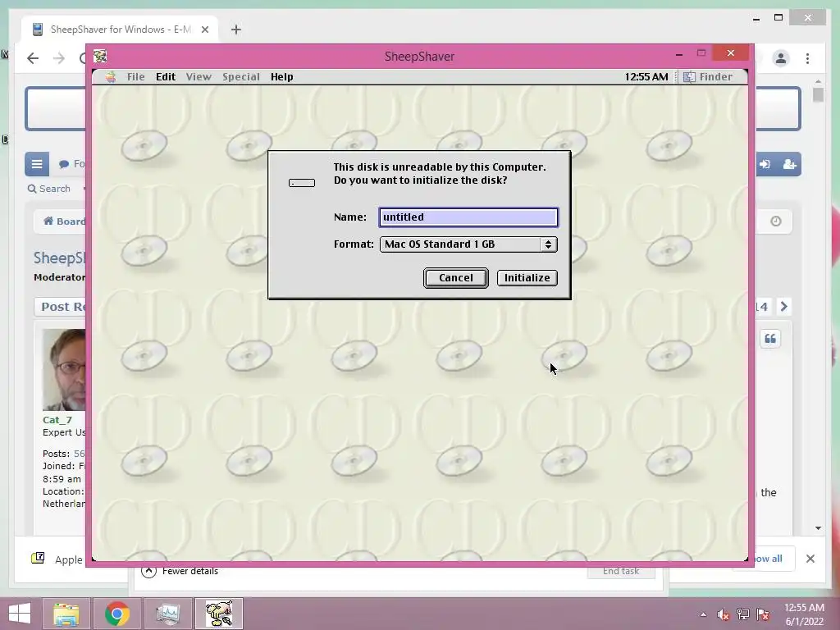Click the Action Center flag icon
The image size is (840, 630).
762,614
